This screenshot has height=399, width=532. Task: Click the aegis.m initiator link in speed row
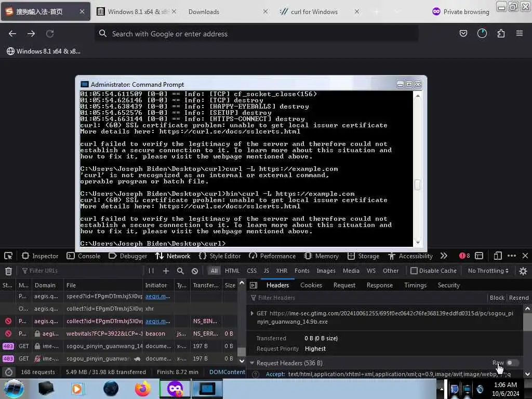click(x=158, y=296)
